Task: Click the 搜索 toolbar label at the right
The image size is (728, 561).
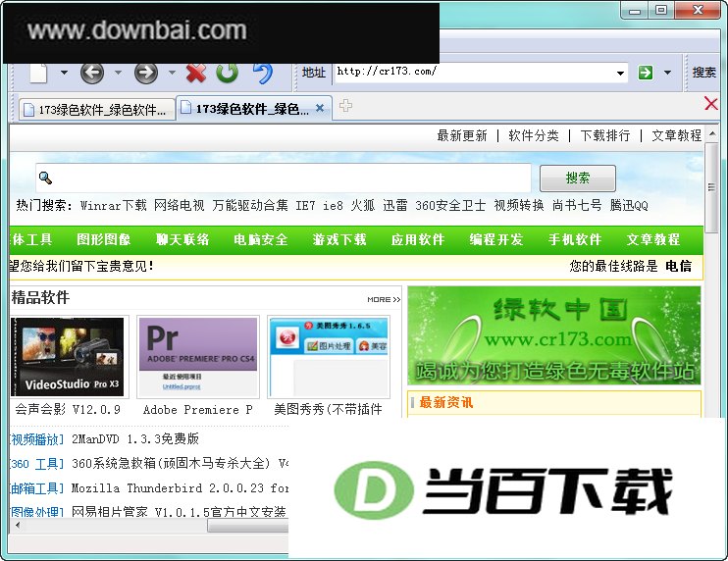Action: coord(703,73)
